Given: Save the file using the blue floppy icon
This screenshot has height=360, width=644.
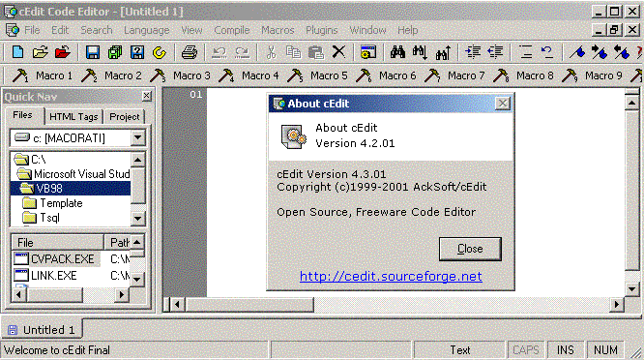Looking at the screenshot, I should 93,52.
